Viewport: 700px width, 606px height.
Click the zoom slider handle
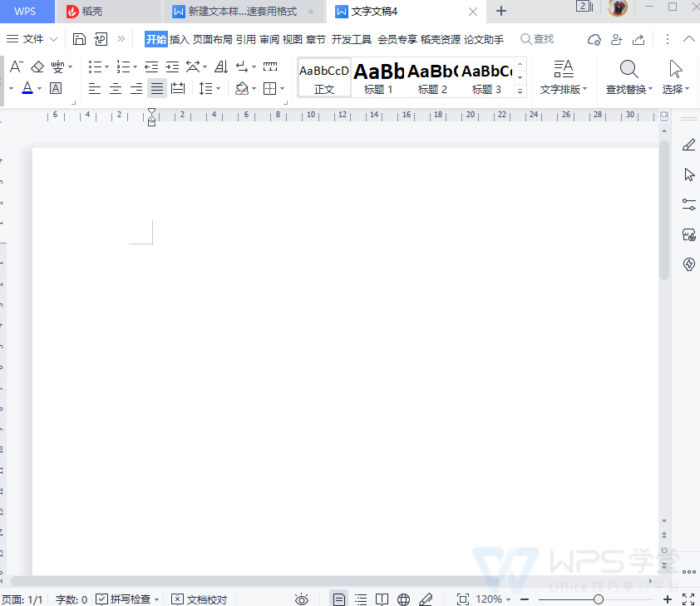pos(599,599)
